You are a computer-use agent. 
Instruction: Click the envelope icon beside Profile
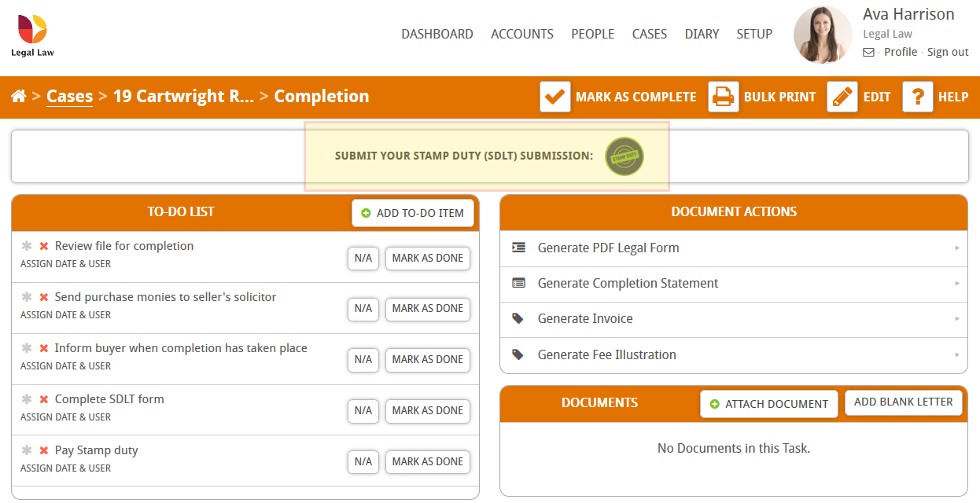[868, 52]
